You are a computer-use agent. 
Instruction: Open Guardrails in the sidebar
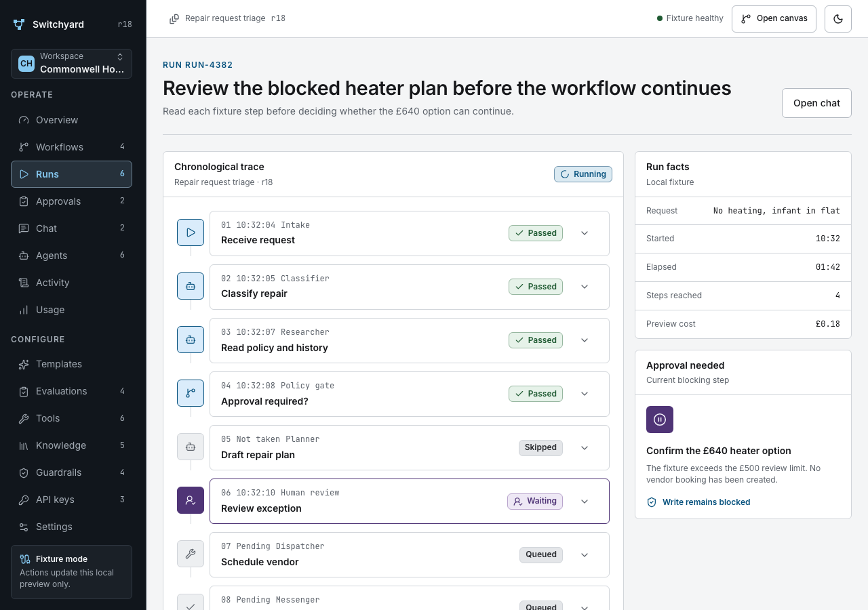coord(71,472)
